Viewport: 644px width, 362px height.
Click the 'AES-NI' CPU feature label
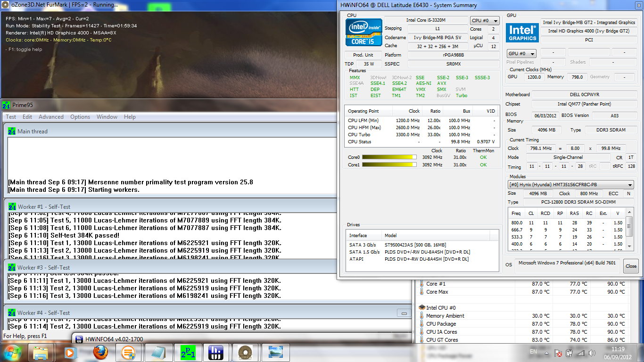click(424, 83)
